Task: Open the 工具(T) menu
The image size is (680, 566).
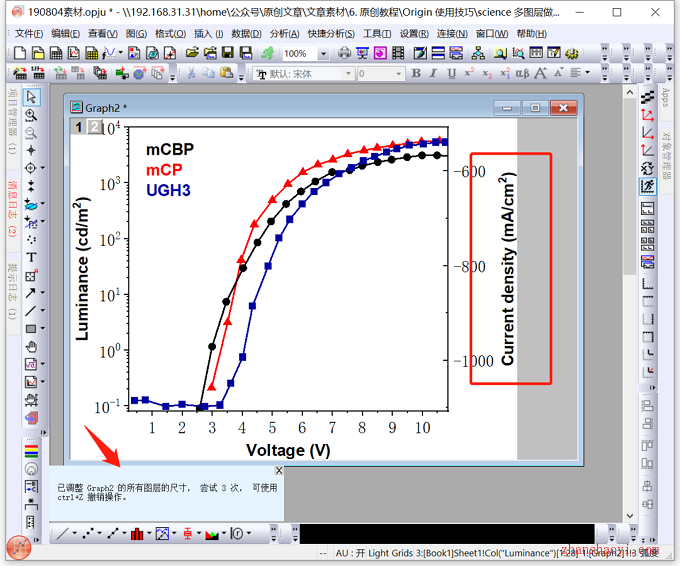Action: [377, 33]
